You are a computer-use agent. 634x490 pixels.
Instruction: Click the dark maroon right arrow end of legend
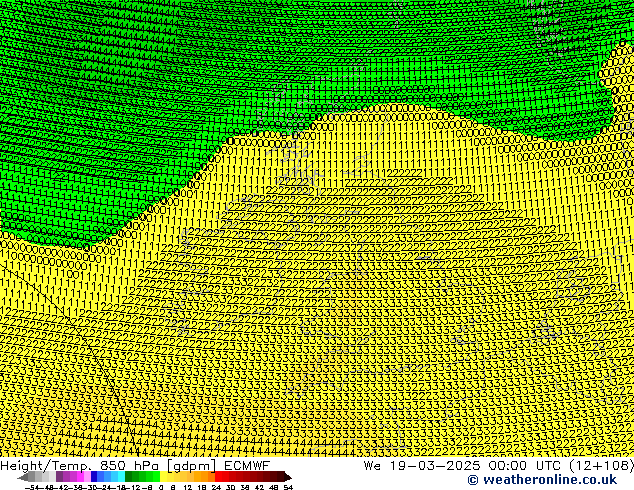point(288,476)
